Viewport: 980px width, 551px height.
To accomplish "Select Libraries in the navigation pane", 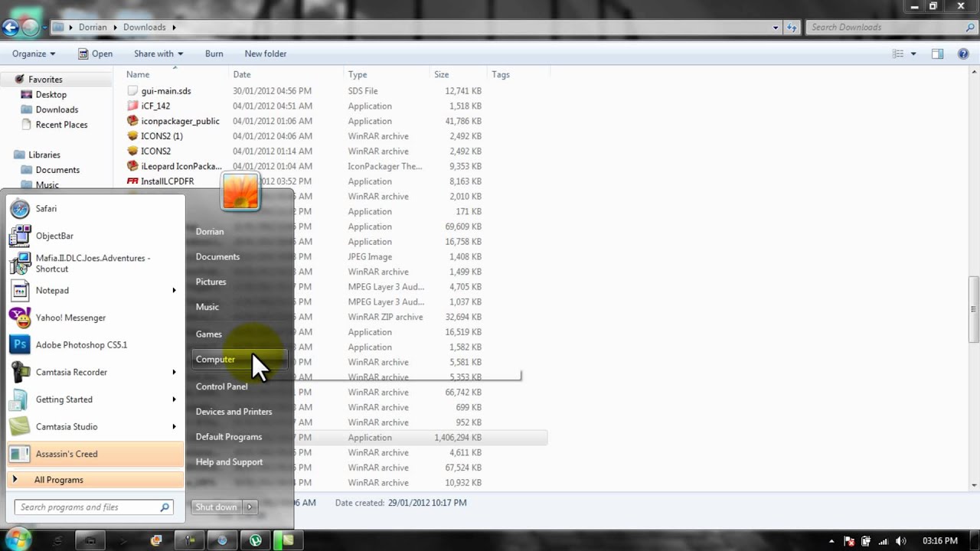I will (44, 155).
